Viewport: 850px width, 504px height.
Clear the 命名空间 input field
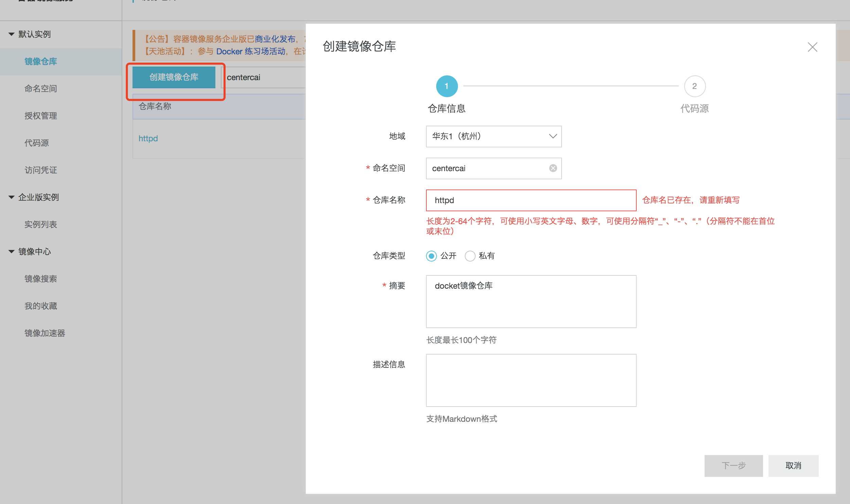[552, 168]
